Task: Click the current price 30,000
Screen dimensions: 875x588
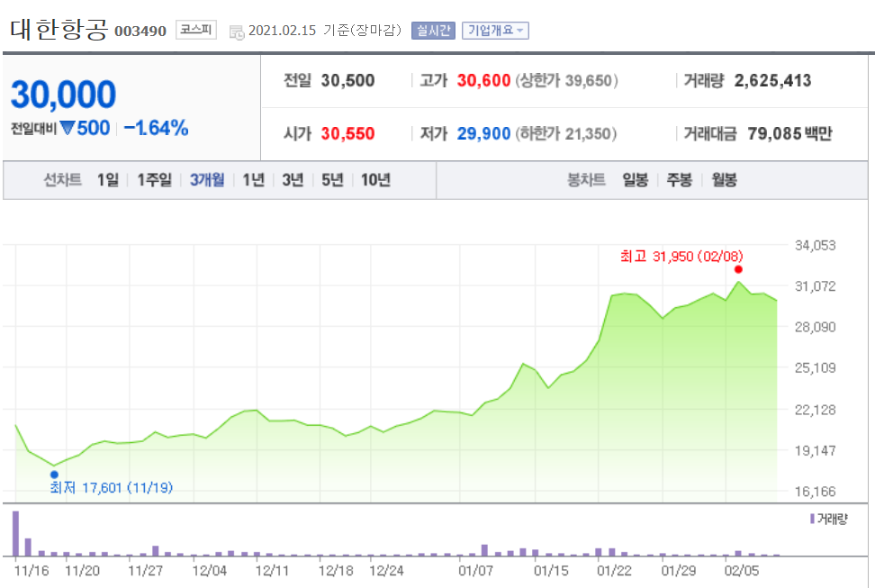Action: click(x=64, y=95)
